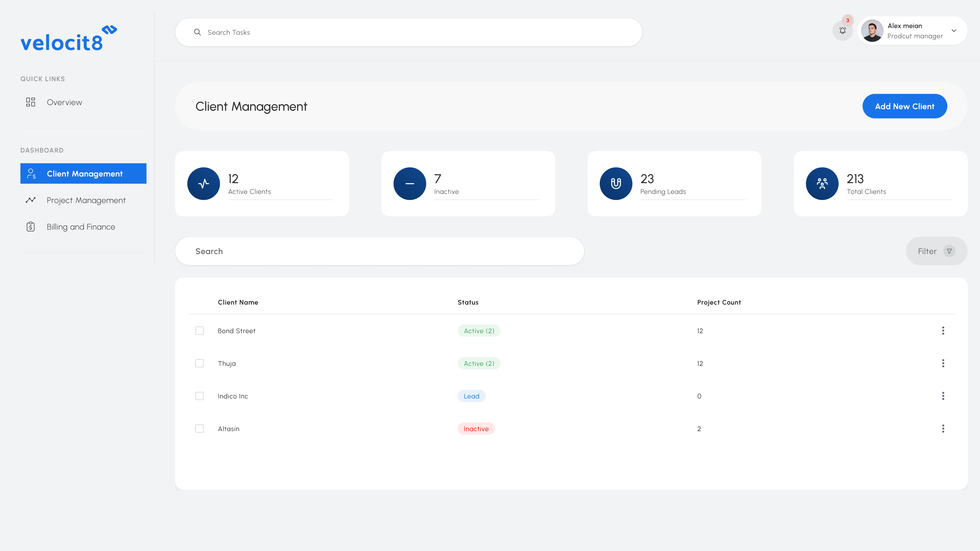
Task: Click the client Search input field
Action: point(379,251)
